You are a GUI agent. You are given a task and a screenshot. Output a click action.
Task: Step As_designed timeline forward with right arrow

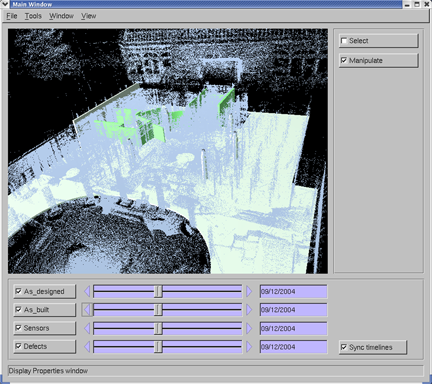pos(249,292)
